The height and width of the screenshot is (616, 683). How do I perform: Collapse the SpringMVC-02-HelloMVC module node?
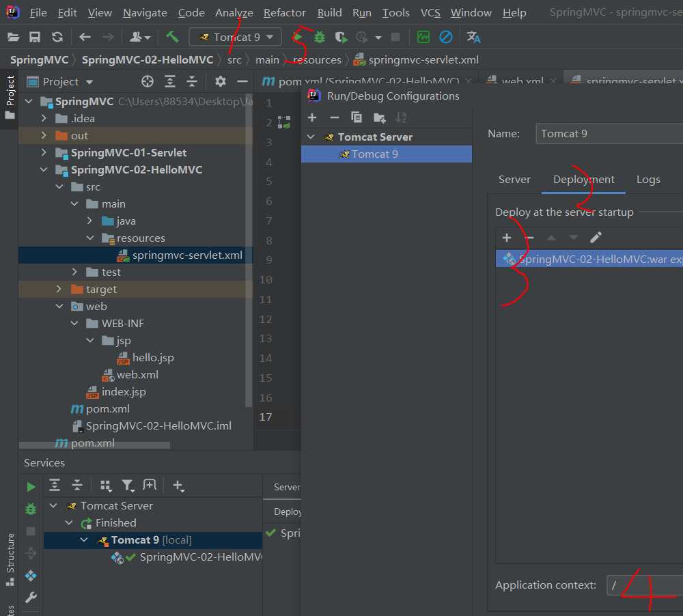pos(44,170)
